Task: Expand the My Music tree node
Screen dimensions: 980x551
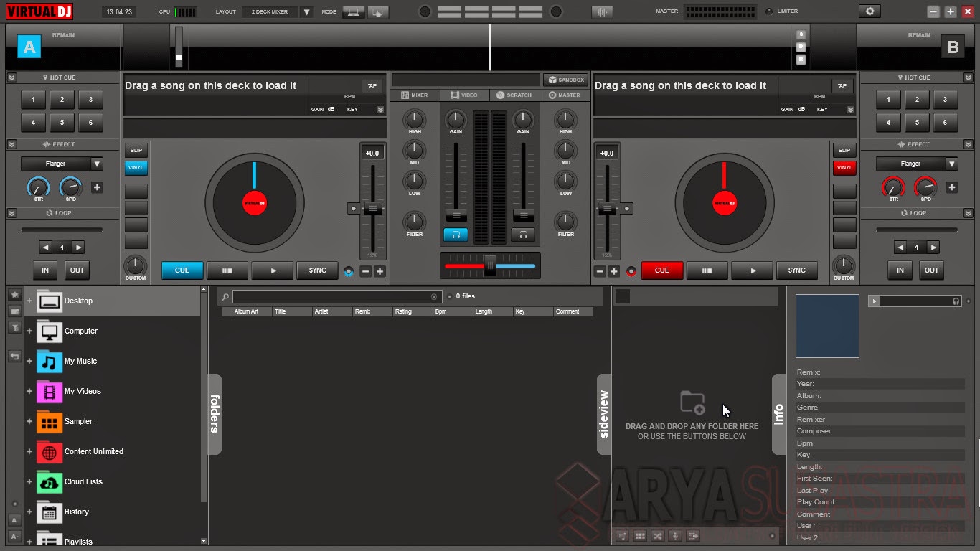Action: pos(29,361)
